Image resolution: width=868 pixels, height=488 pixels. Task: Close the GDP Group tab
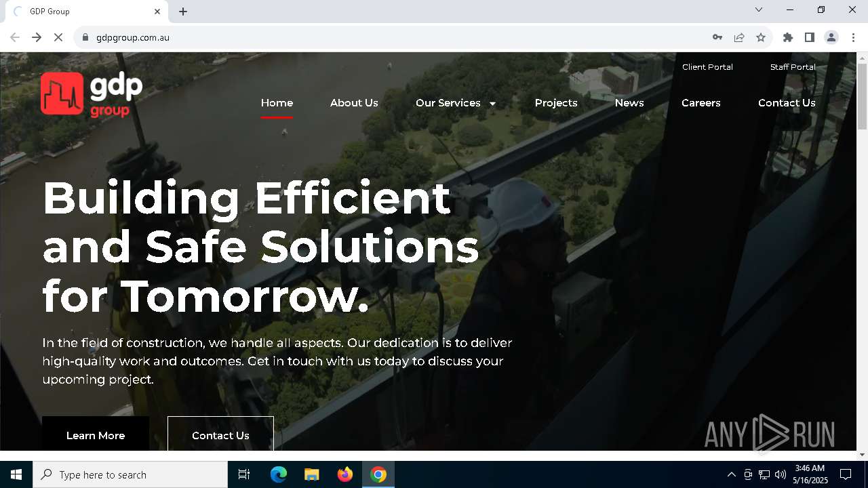[x=157, y=12]
